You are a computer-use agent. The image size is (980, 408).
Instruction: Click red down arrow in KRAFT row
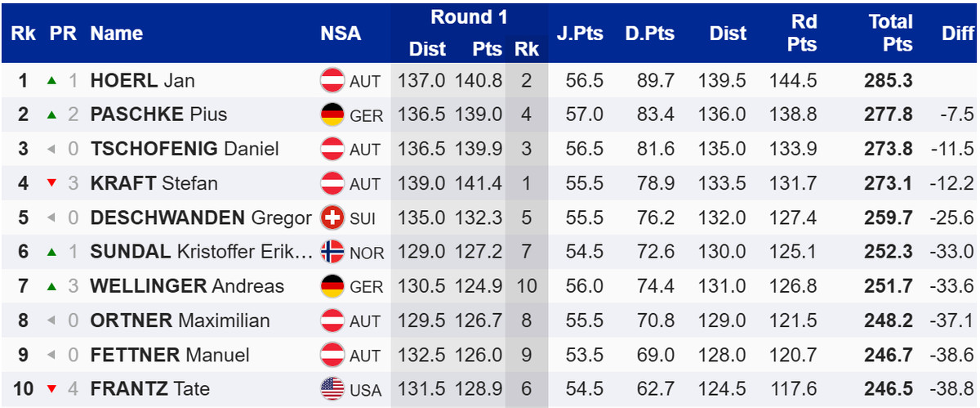pos(52,184)
